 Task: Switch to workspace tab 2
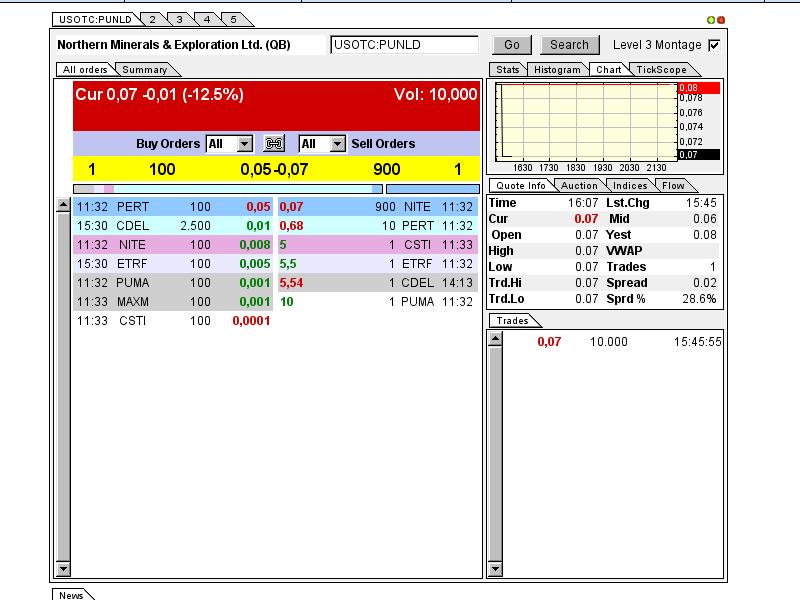point(150,19)
